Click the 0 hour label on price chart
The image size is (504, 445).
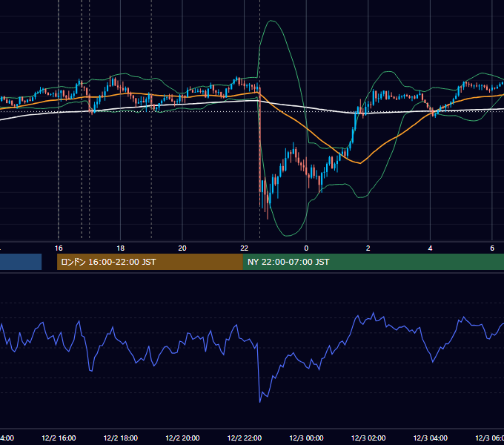(x=306, y=248)
